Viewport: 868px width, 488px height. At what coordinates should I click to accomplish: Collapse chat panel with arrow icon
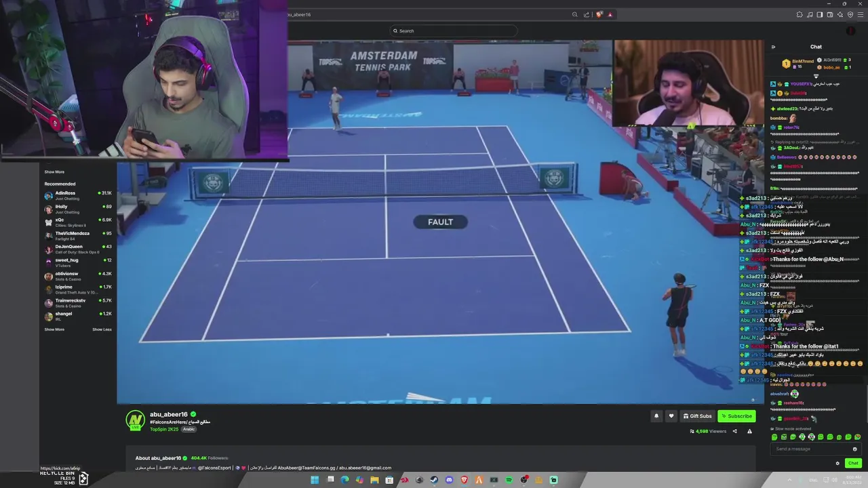click(x=773, y=47)
